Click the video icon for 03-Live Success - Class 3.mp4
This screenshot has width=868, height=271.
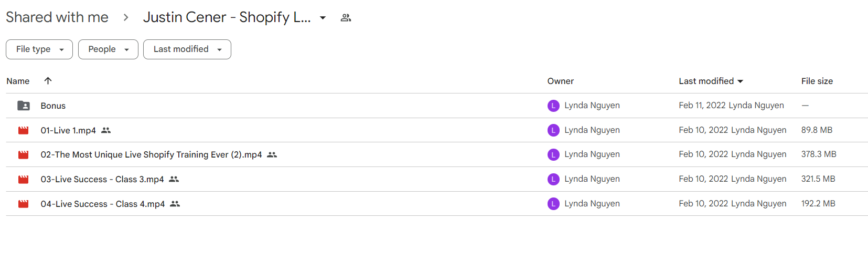pyautogui.click(x=24, y=179)
